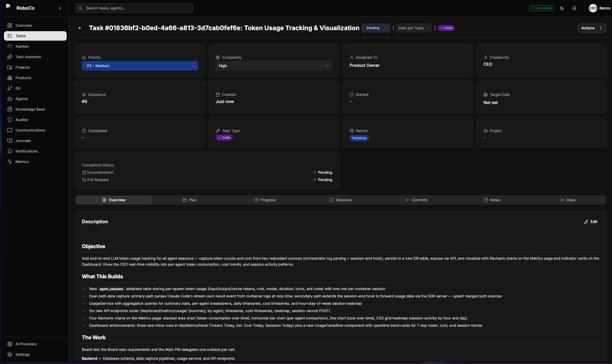612x364 pixels.
Task: Select Tasks in the sidebar
Action: pos(35,36)
